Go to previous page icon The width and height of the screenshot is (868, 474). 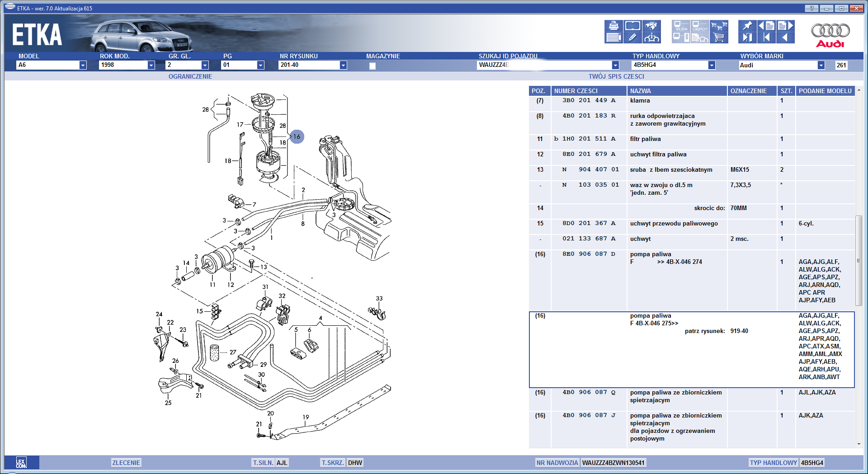click(x=766, y=26)
